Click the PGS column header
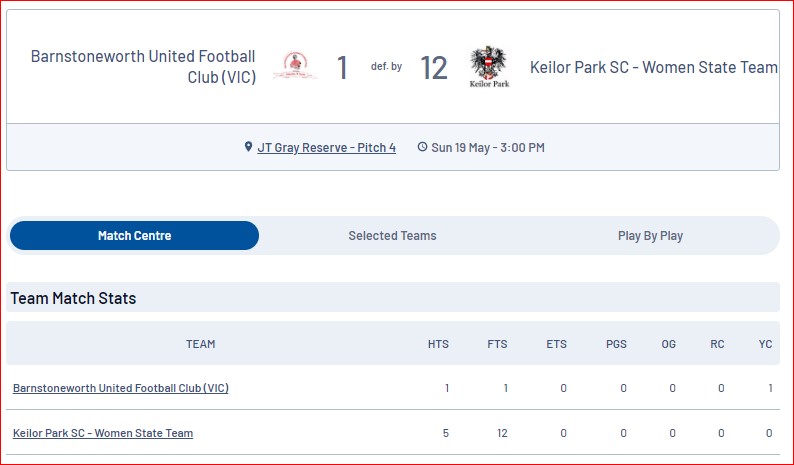The image size is (794, 465). tap(616, 344)
